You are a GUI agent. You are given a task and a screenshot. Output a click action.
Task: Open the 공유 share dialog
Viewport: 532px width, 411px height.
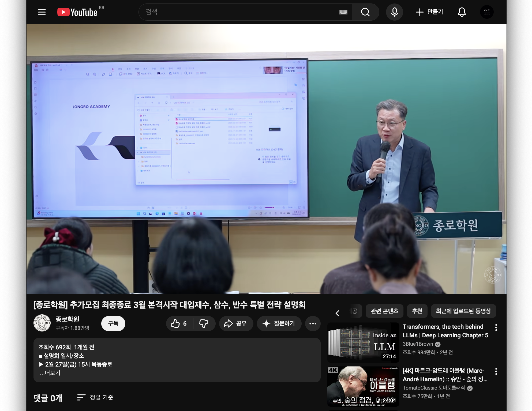tap(236, 323)
